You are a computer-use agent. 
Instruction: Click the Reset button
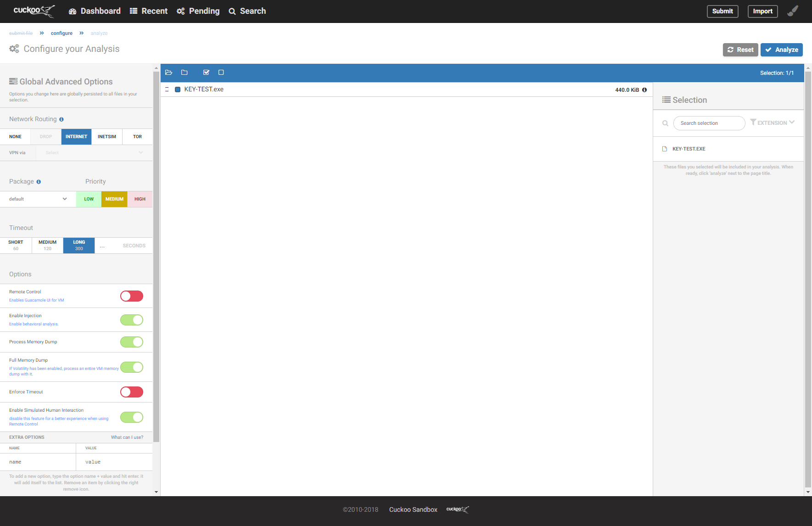pos(740,50)
